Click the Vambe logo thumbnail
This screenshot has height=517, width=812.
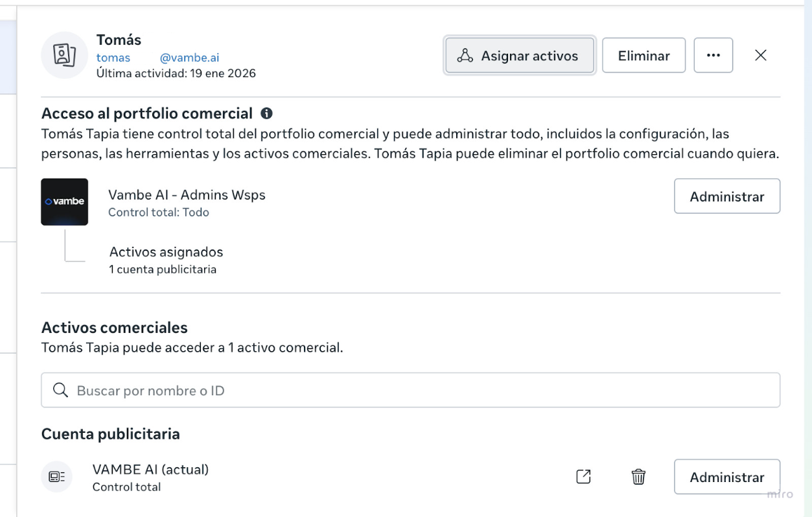pos(64,201)
